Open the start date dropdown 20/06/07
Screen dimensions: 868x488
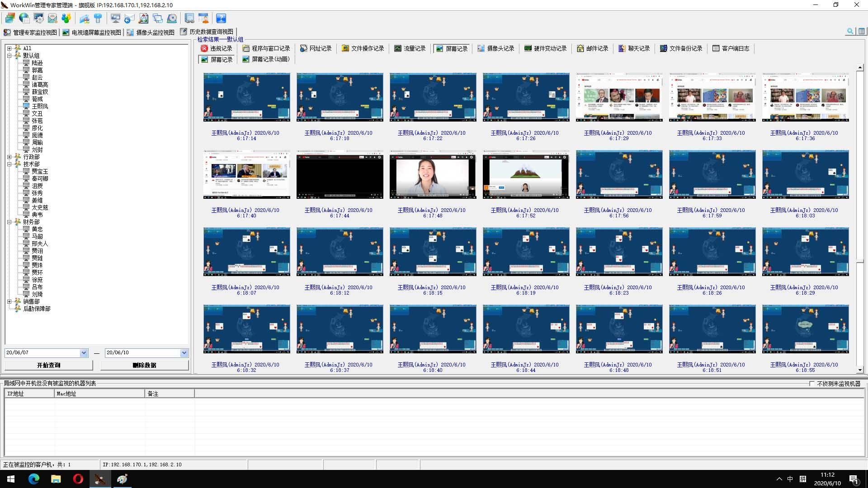(84, 353)
